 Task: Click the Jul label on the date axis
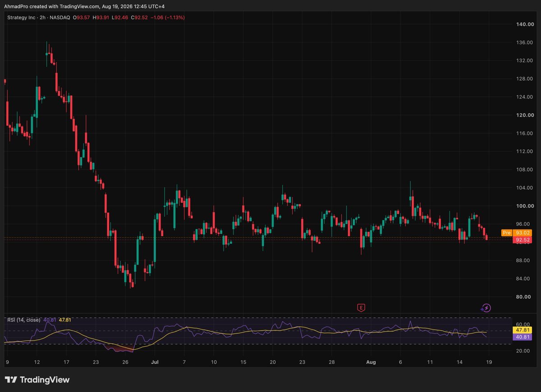tap(155, 362)
